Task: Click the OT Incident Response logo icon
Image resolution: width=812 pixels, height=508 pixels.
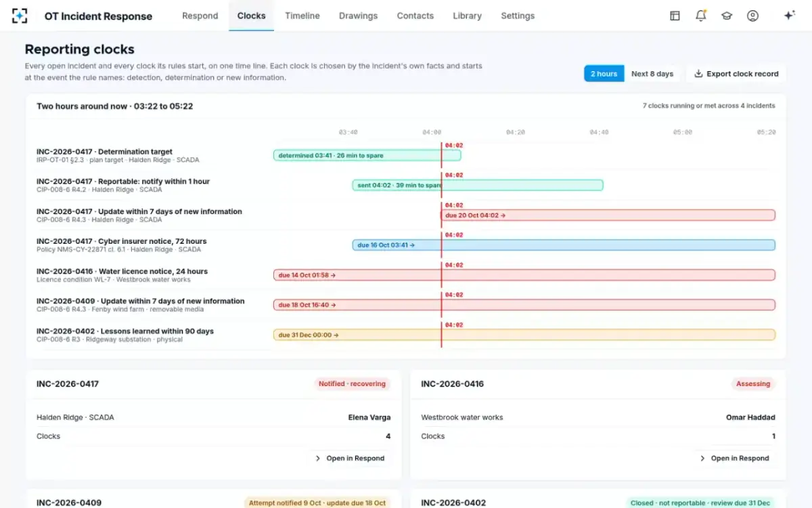Action: tap(20, 16)
